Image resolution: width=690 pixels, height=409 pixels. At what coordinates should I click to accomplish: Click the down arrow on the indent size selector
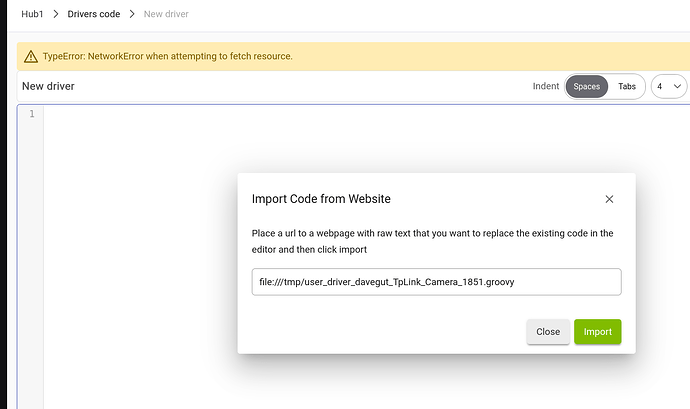click(678, 87)
